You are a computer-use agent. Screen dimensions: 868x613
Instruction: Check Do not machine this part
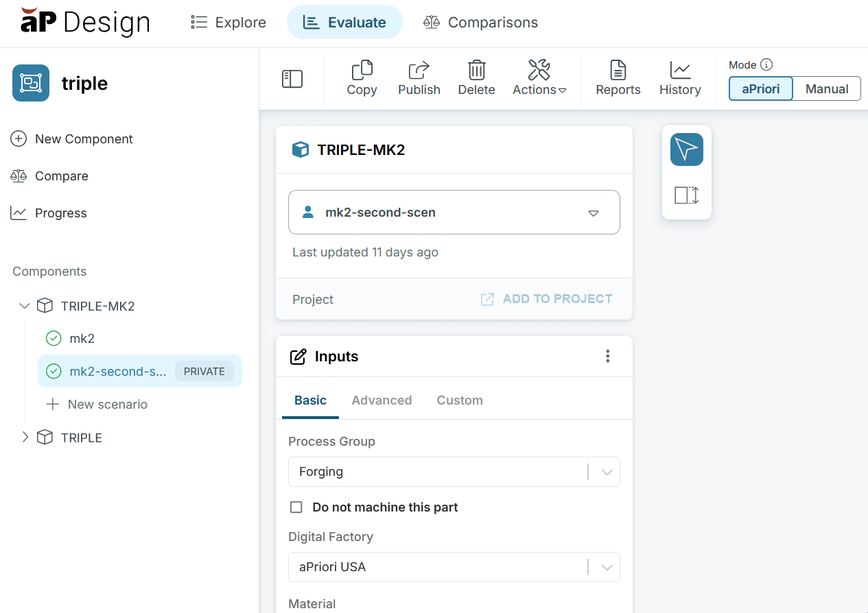click(x=296, y=507)
